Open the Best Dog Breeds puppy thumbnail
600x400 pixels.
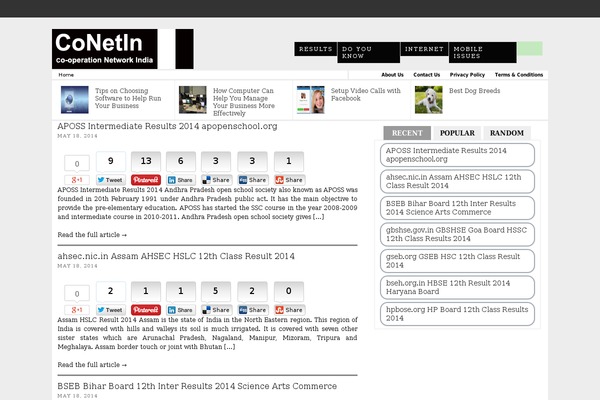click(x=429, y=100)
